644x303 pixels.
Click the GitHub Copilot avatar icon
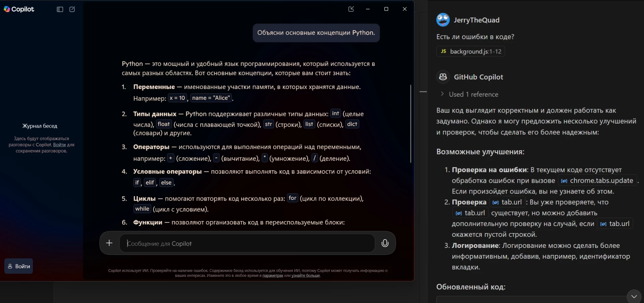point(443,77)
